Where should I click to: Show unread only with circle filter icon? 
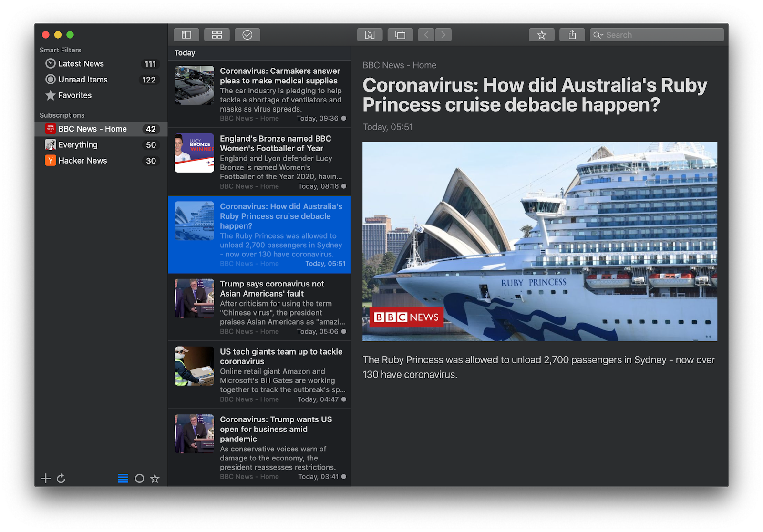(x=140, y=479)
